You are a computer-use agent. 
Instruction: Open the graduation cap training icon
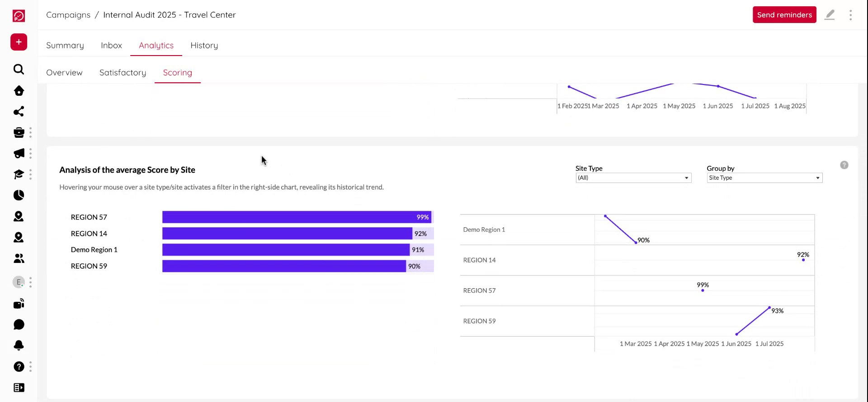click(x=19, y=174)
